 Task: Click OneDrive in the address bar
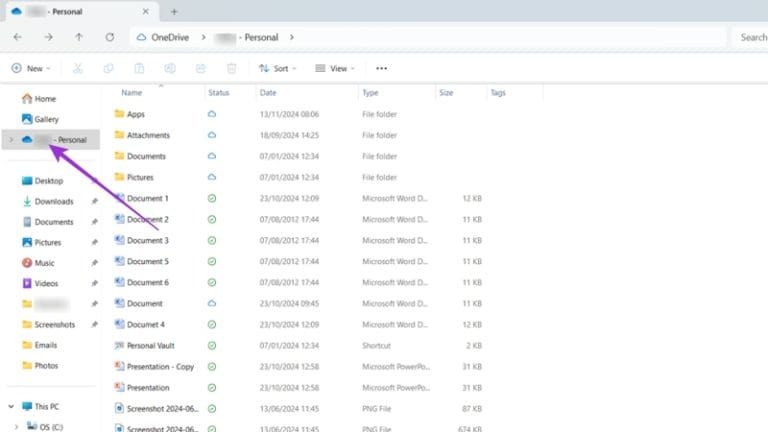click(170, 37)
